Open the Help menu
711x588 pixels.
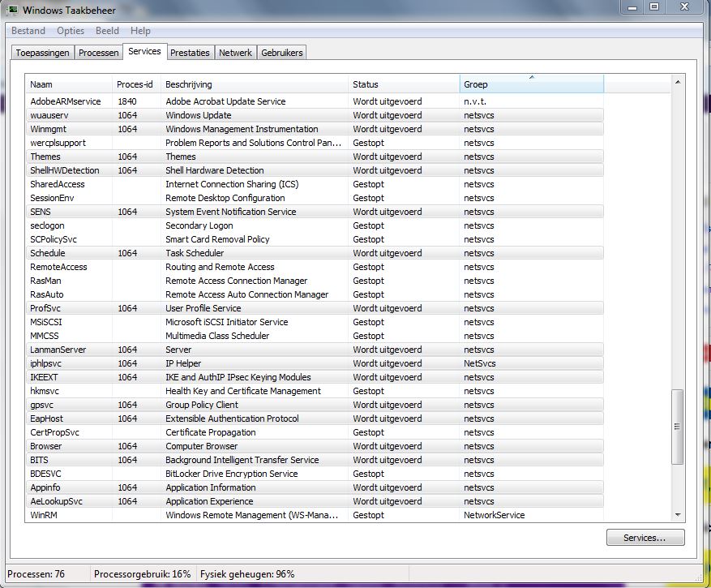pyautogui.click(x=140, y=31)
